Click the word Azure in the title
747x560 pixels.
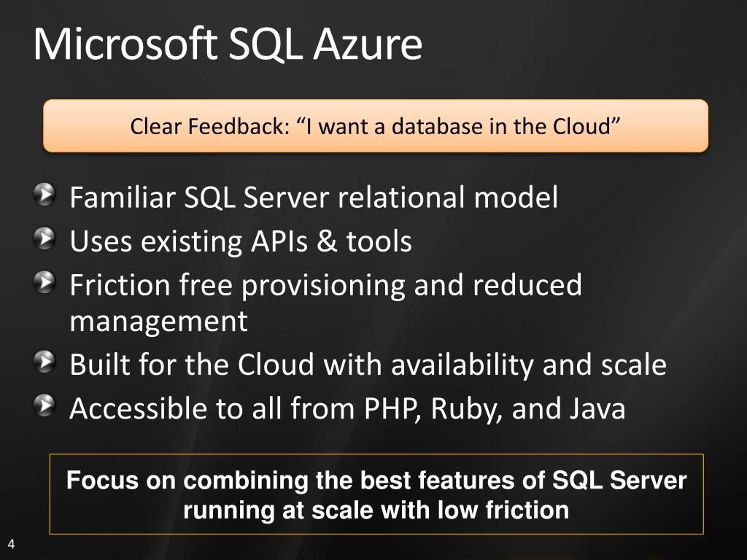[368, 44]
